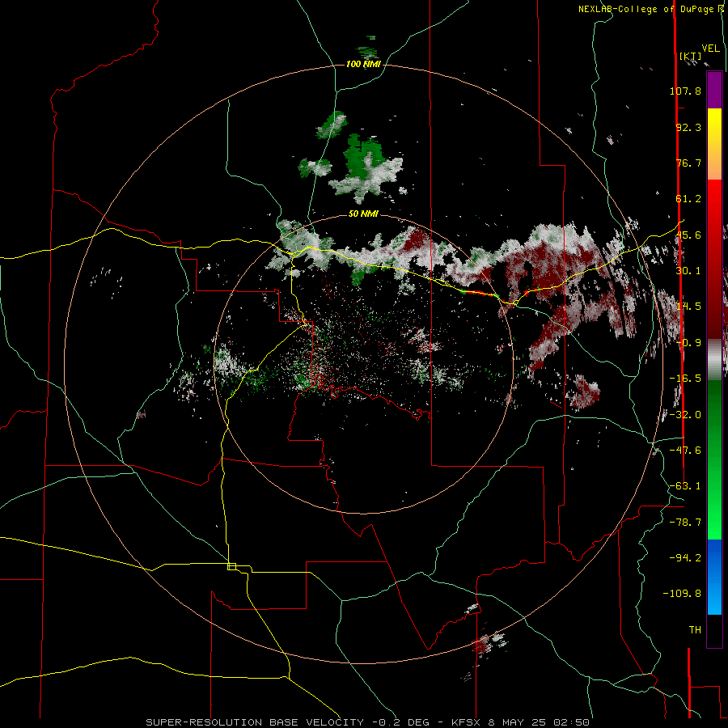Click the 14.5 legend value
Viewport: 728px width, 728px height.
point(688,307)
